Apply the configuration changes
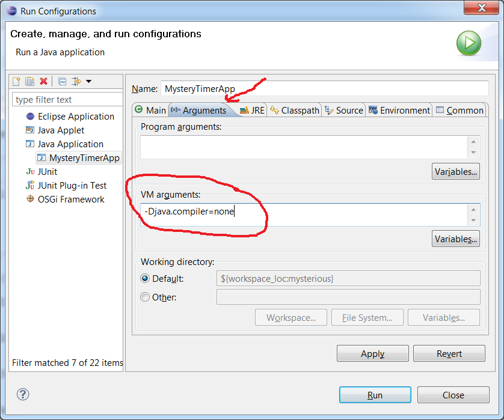The width and height of the screenshot is (504, 420). [373, 353]
